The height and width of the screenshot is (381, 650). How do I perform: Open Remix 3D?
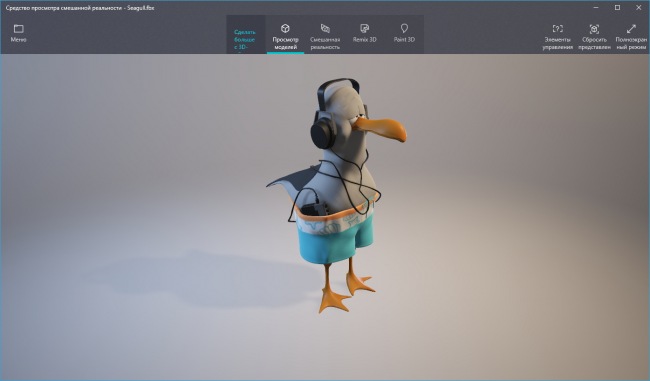(x=364, y=33)
